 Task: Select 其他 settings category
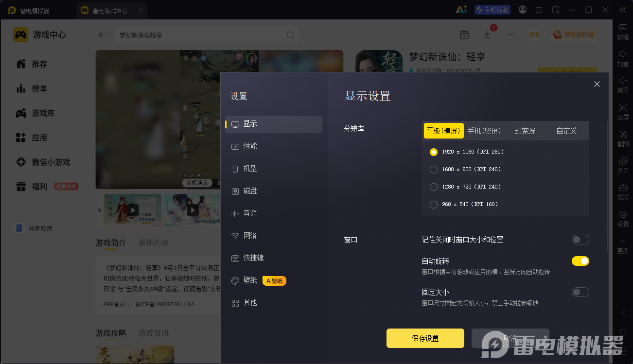click(274, 303)
